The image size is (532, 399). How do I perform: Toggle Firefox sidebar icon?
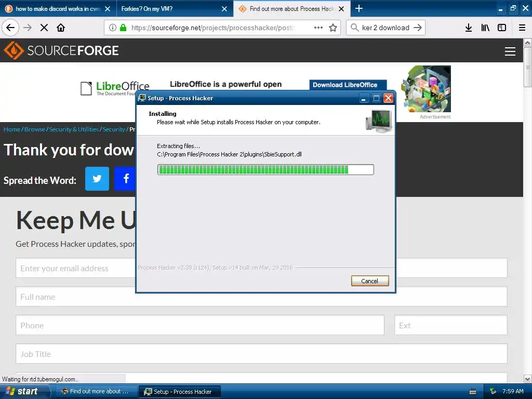[x=502, y=28]
